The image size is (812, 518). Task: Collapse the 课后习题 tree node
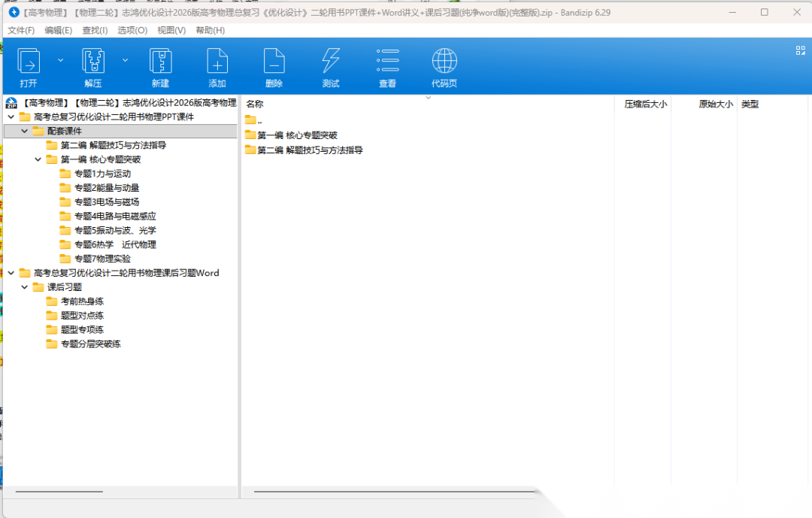click(25, 287)
